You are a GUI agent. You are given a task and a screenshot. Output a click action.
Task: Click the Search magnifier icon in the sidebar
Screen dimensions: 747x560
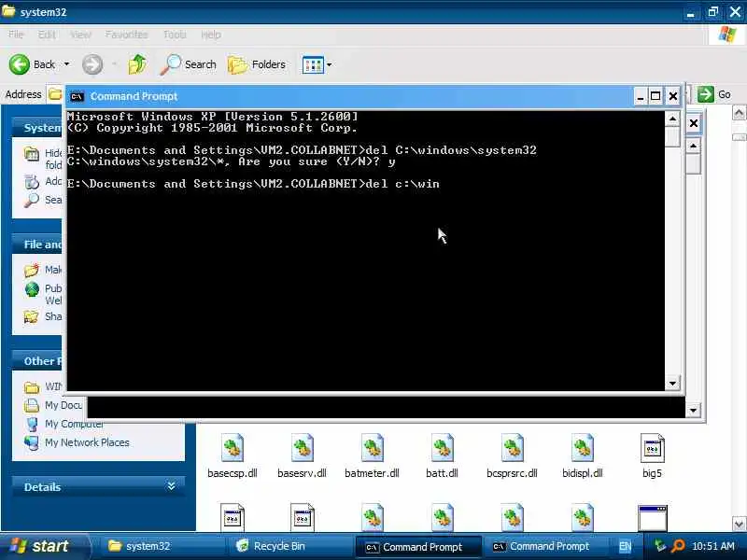point(32,200)
